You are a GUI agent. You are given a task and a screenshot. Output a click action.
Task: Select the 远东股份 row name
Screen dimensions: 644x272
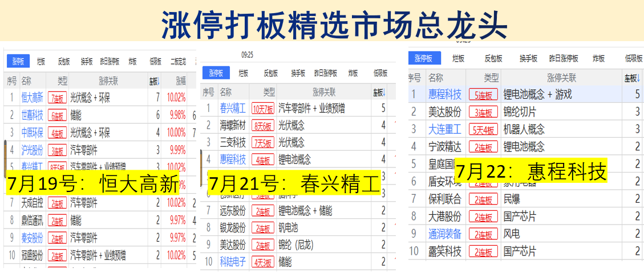pyautogui.click(x=233, y=211)
